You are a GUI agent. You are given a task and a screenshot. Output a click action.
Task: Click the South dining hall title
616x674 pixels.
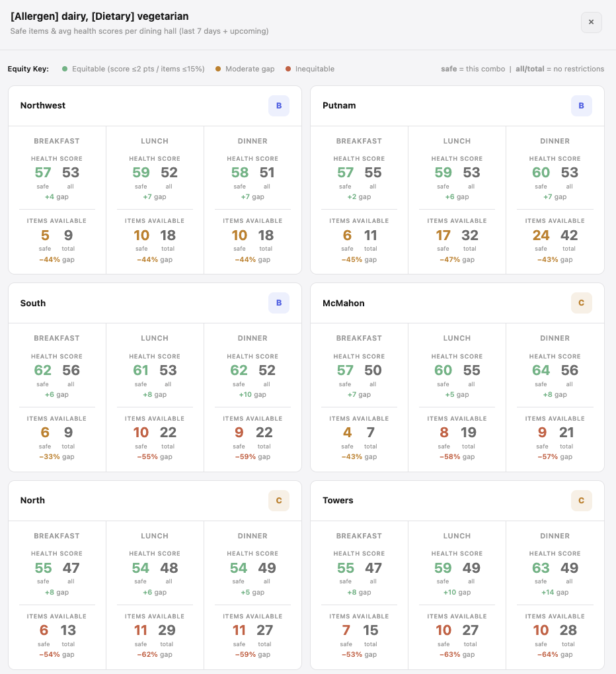click(x=33, y=303)
